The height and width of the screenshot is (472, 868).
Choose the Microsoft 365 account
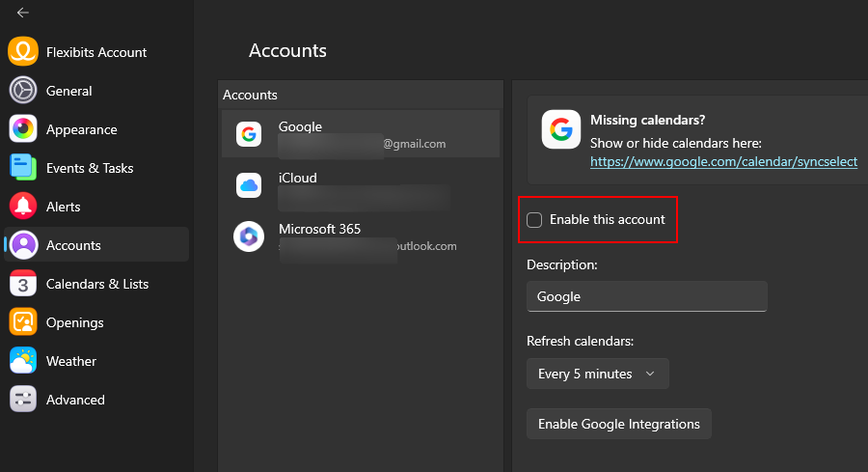tap(360, 236)
